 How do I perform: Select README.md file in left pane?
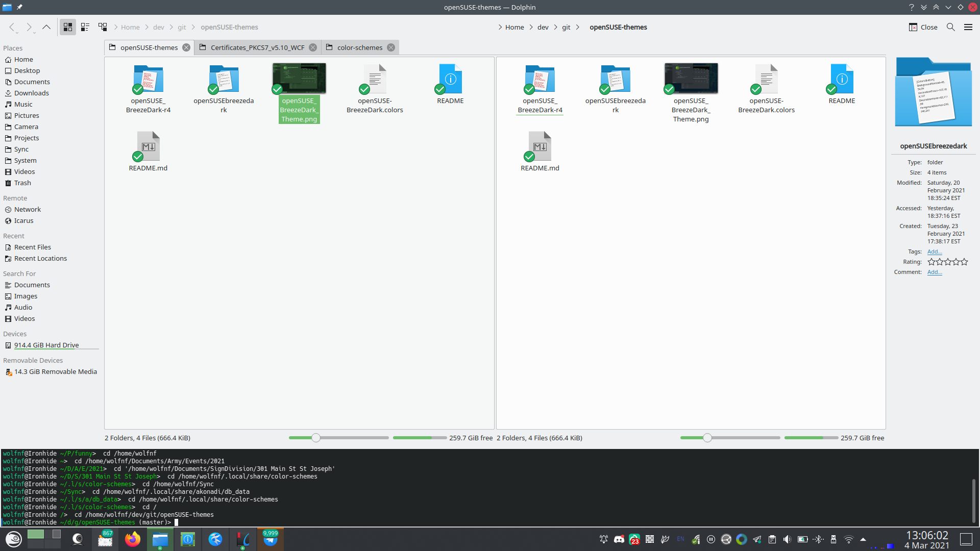click(148, 152)
